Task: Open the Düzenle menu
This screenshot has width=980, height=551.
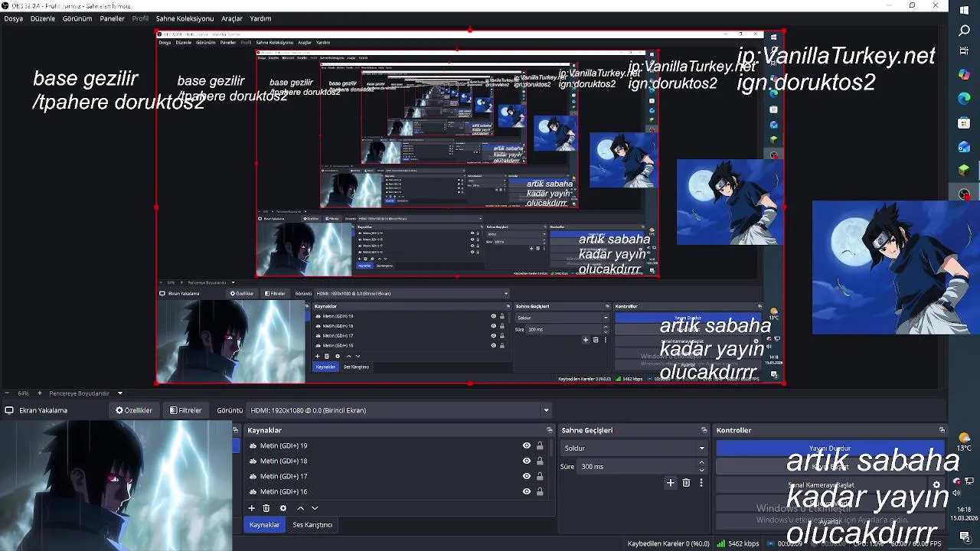Action: [x=43, y=18]
